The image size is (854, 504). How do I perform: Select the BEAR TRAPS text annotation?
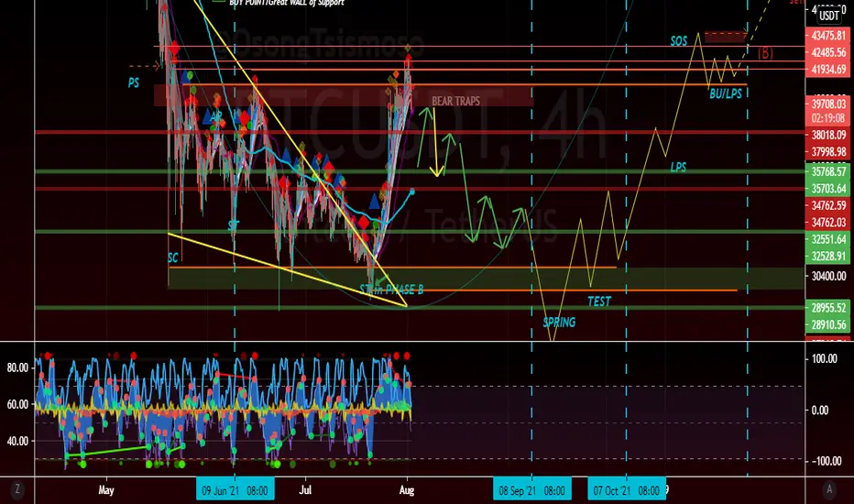[456, 101]
